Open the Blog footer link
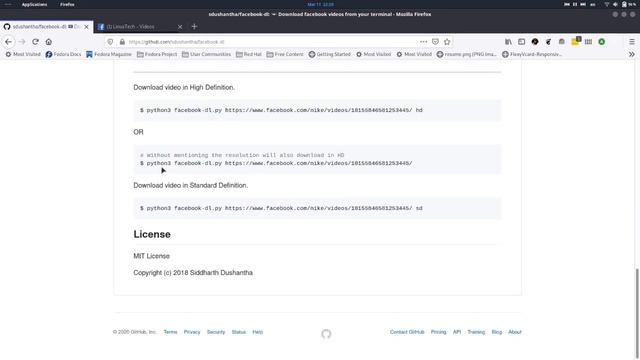Viewport: 640px width, 360px height. coord(497,332)
